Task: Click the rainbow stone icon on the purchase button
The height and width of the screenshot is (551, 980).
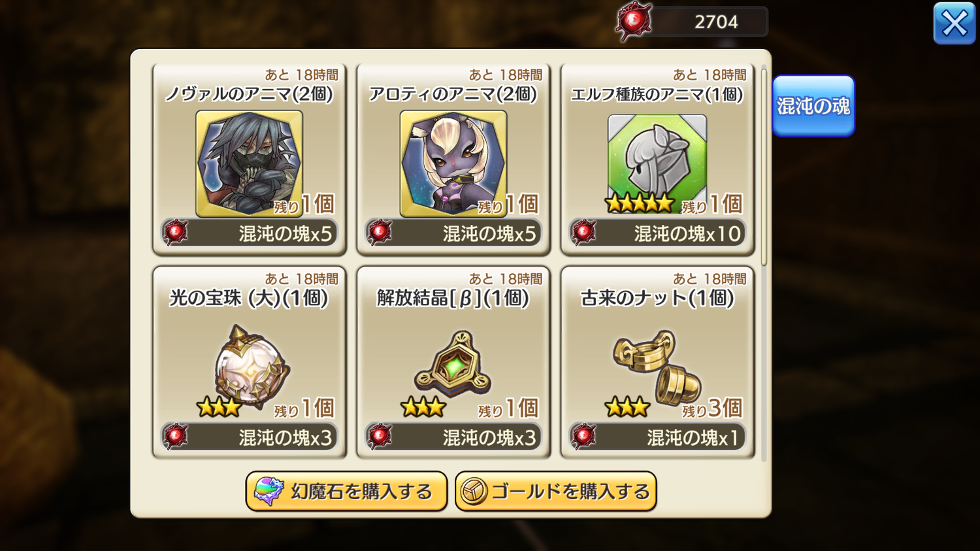Action: pos(269,492)
